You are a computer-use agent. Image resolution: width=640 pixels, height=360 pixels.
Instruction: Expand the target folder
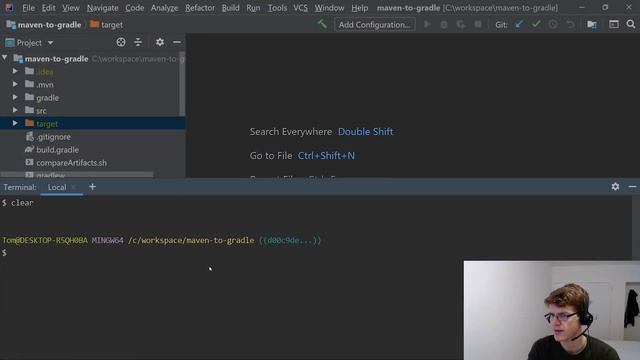[15, 123]
